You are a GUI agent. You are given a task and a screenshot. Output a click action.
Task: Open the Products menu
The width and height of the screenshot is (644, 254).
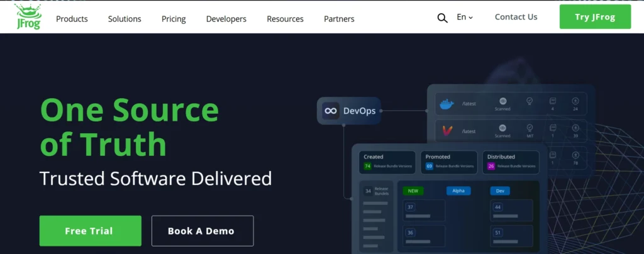pos(72,19)
